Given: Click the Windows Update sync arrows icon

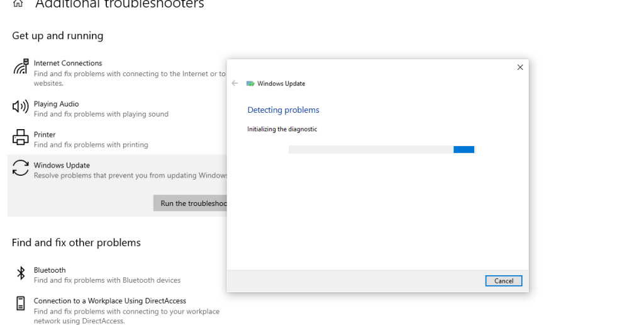Looking at the screenshot, I should 21,168.
